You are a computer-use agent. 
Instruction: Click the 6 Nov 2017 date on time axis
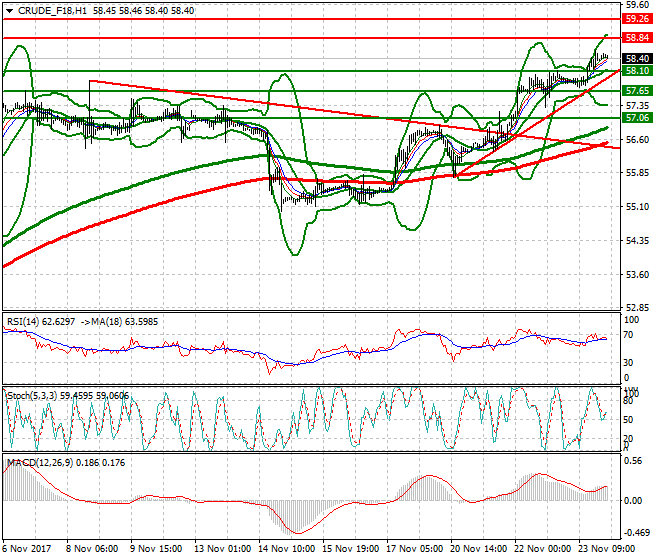[28, 550]
